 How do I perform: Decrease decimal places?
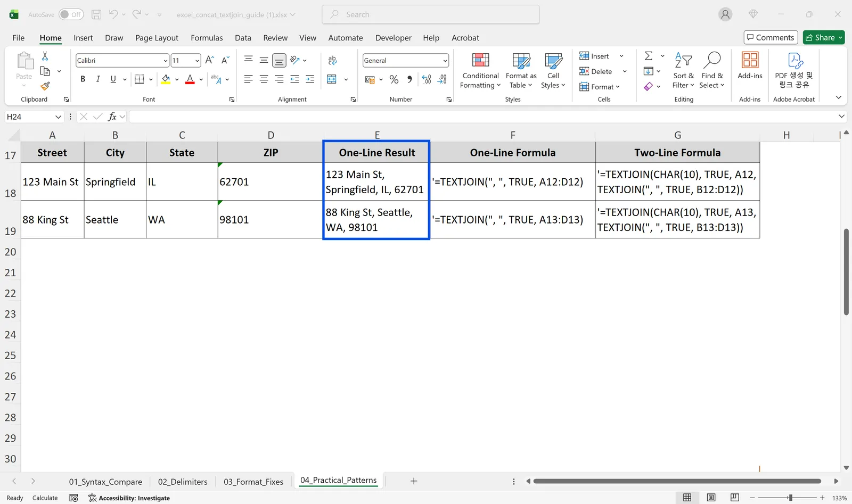click(442, 79)
